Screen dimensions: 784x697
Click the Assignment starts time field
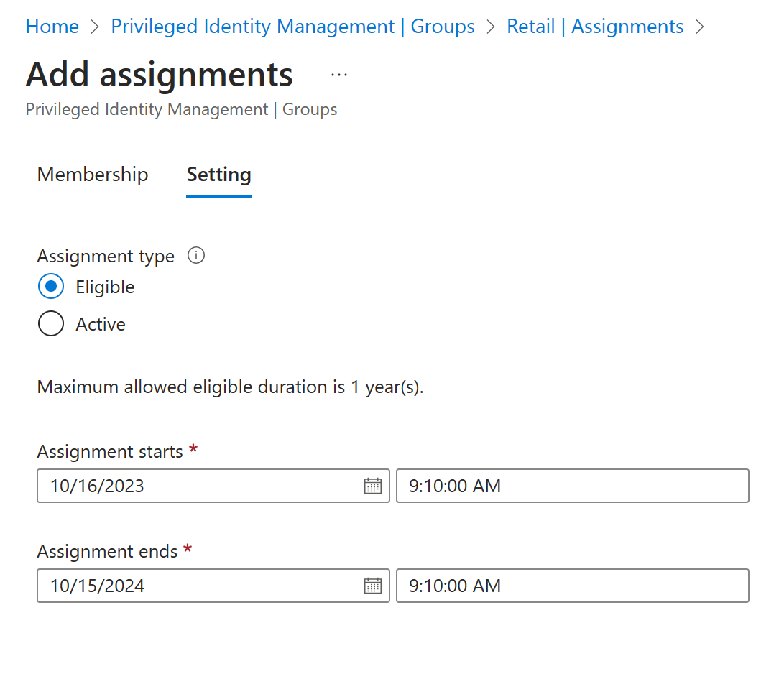[572, 486]
